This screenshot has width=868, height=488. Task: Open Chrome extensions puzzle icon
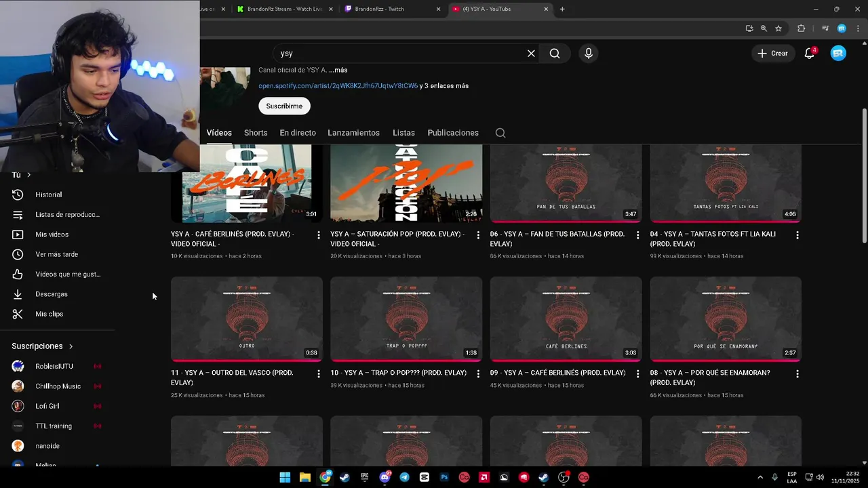801,28
